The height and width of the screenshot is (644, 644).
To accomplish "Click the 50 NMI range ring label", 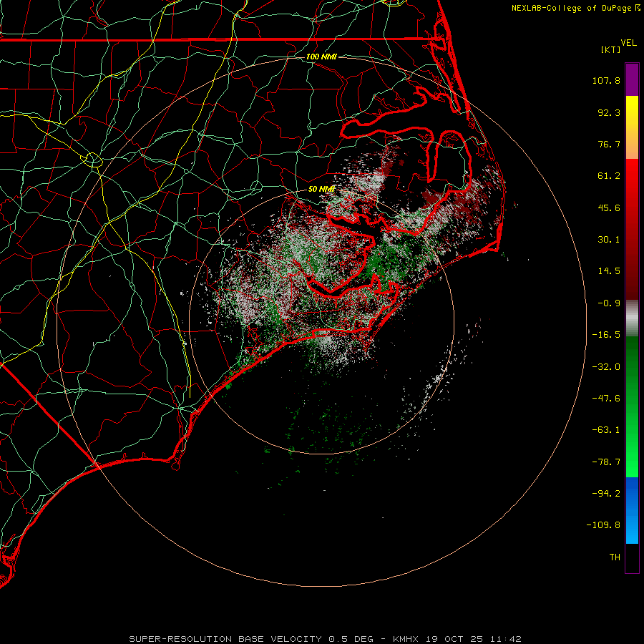I will point(321,190).
